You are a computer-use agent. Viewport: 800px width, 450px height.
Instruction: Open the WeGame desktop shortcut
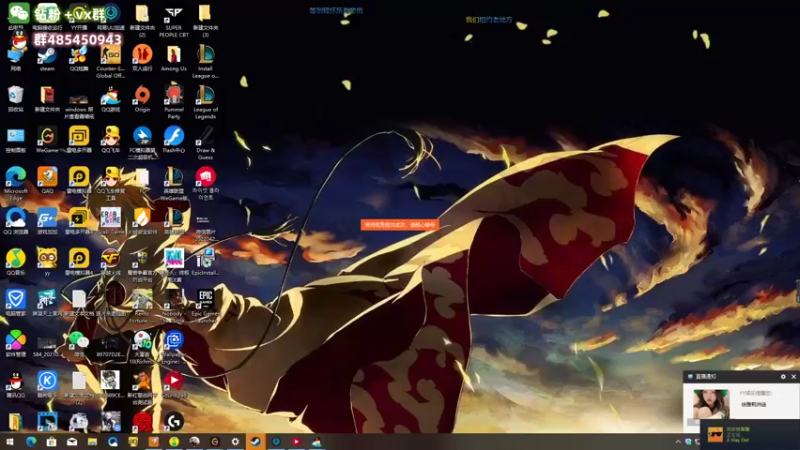(x=47, y=138)
